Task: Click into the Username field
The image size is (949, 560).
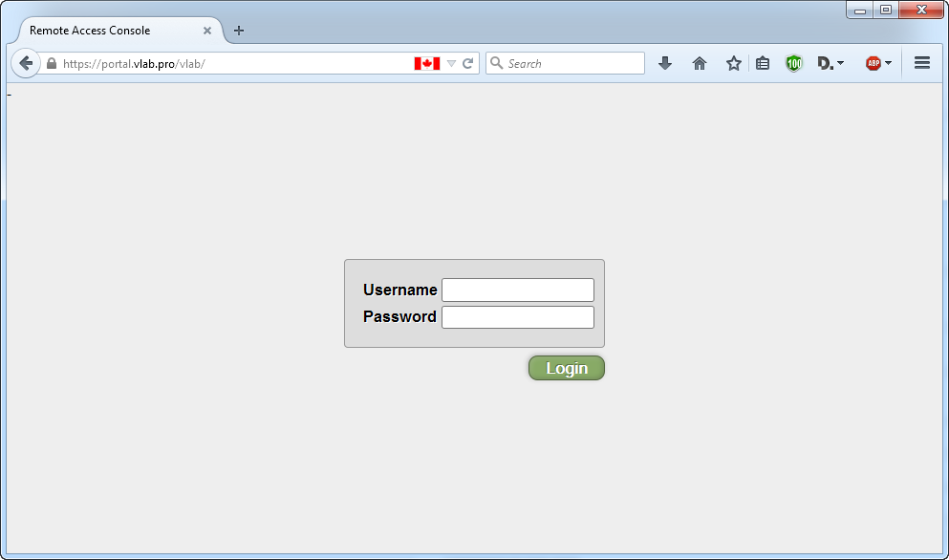Action: [517, 290]
